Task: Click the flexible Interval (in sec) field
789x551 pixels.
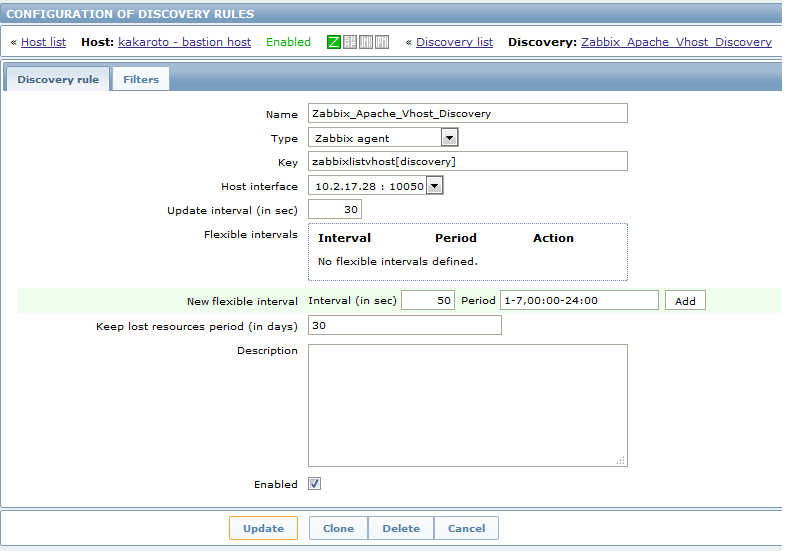Action: [x=428, y=300]
